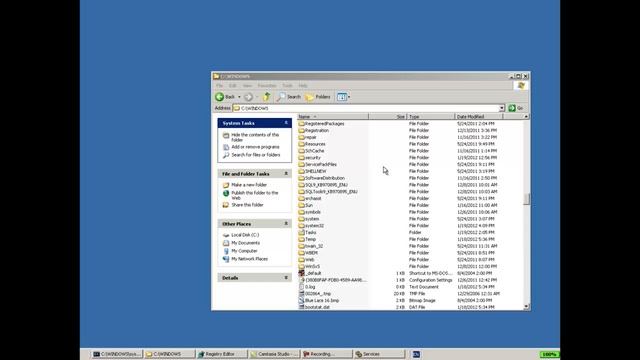Viewport: 640px width, 360px height.
Task: Open the Edit menu
Action: pyautogui.click(x=233, y=86)
